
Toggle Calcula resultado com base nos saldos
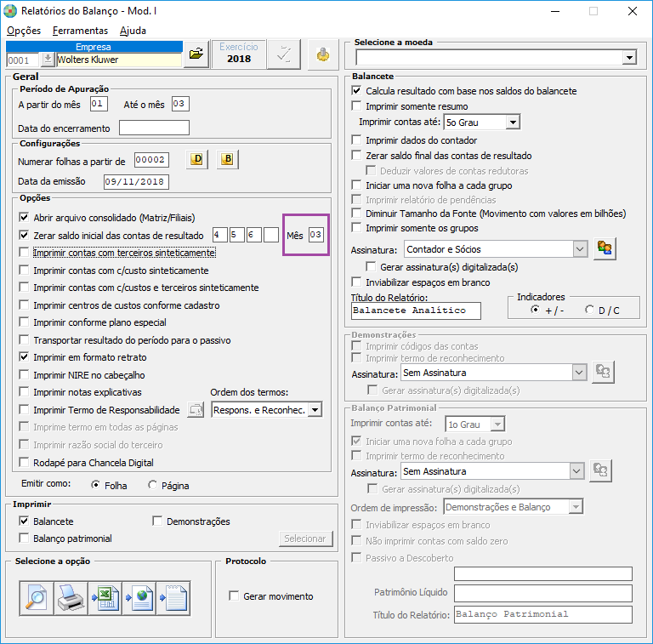[356, 90]
